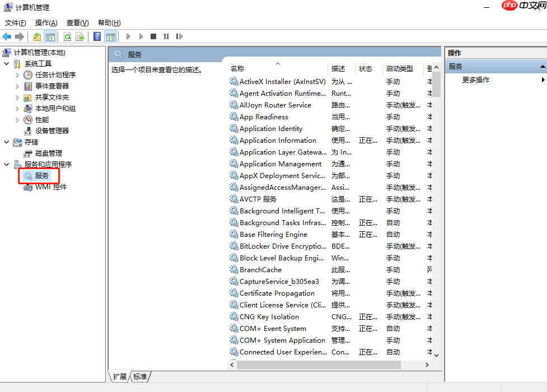Click the Help toolbar icon

coord(97,36)
